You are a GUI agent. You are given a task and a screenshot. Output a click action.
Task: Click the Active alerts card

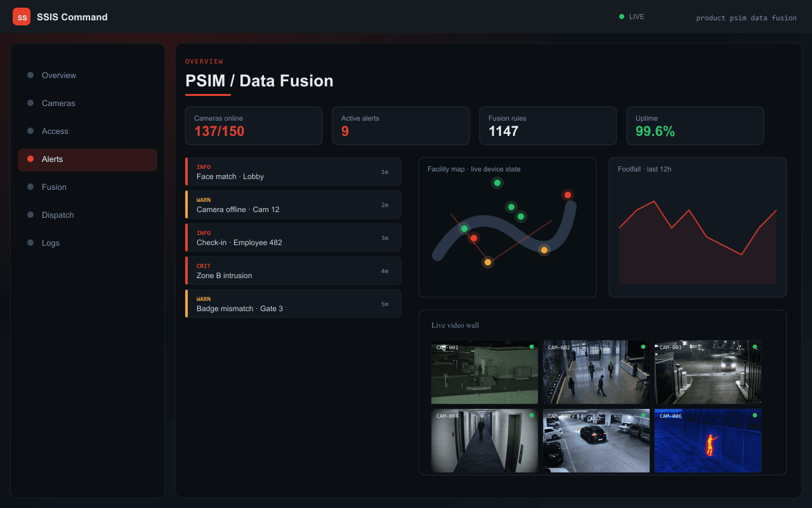pos(401,126)
